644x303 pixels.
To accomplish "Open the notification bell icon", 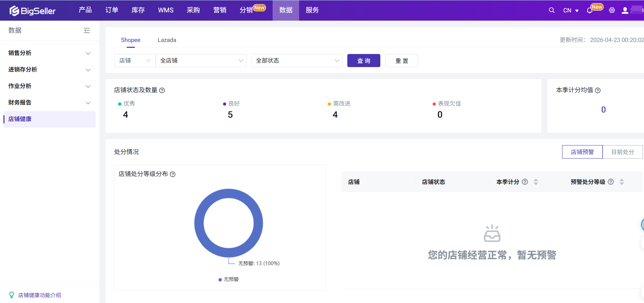I will click(590, 10).
